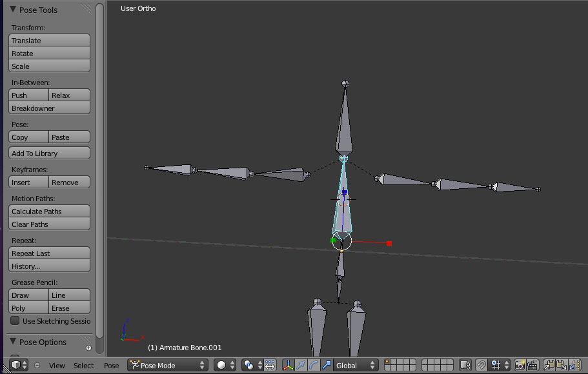Click the copy pose to buffer icon

(x=549, y=365)
